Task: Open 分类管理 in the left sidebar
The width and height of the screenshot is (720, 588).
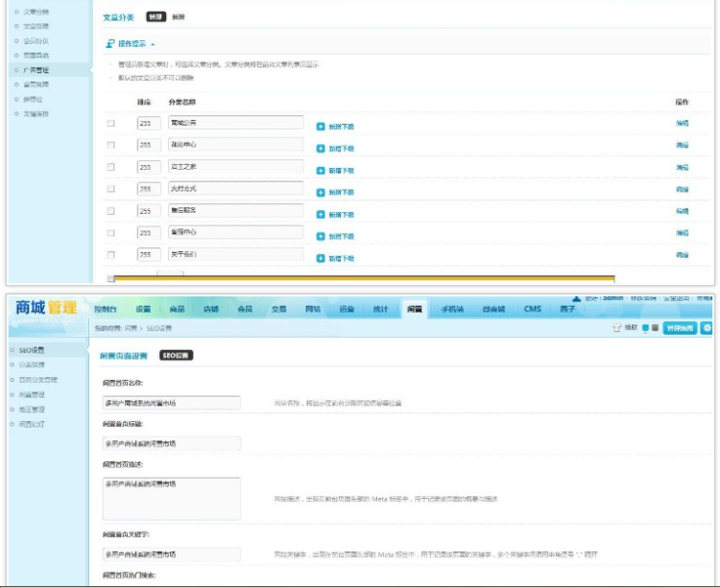Action: click(x=32, y=365)
